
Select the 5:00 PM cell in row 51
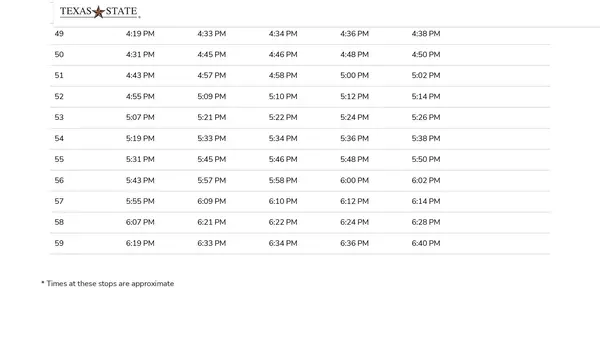coord(354,75)
